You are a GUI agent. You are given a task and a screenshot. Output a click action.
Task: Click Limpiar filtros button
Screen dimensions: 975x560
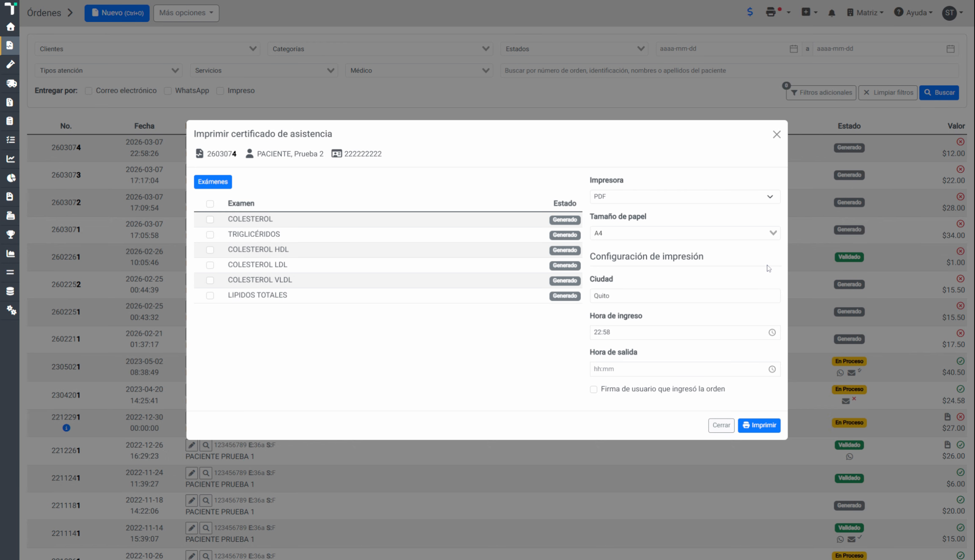[888, 93]
